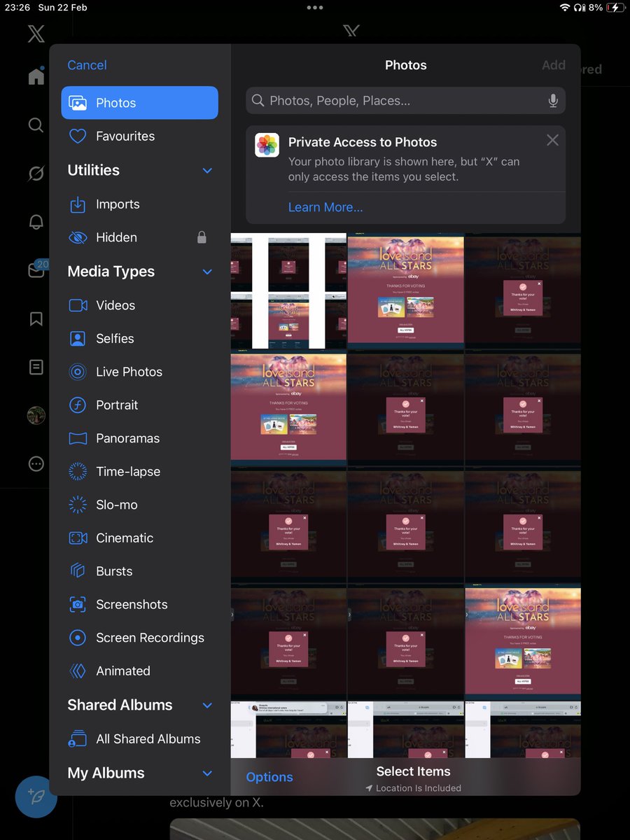Click the Add button

(554, 65)
